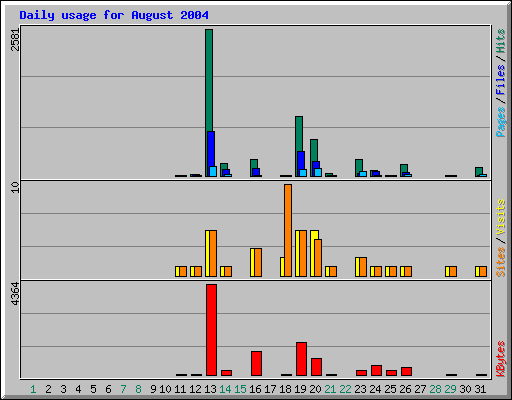Click green day label 15 on the x-axis

[x=240, y=389]
